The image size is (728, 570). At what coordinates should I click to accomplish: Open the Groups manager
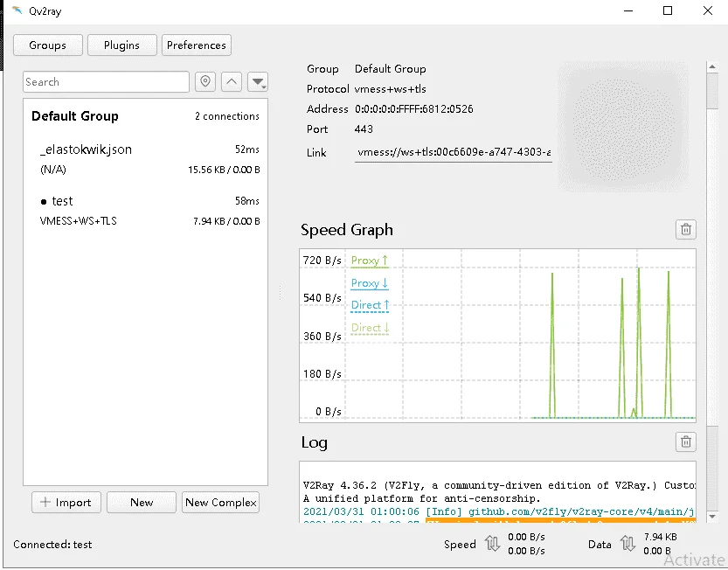(x=48, y=45)
